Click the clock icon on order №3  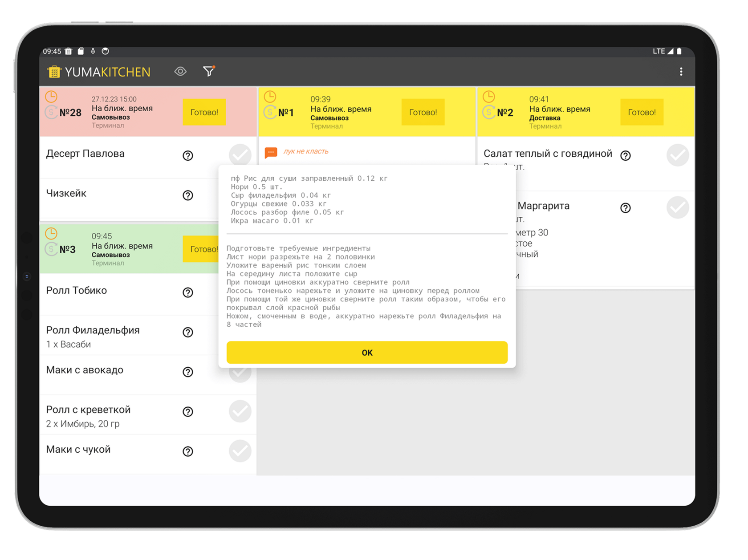tap(51, 233)
